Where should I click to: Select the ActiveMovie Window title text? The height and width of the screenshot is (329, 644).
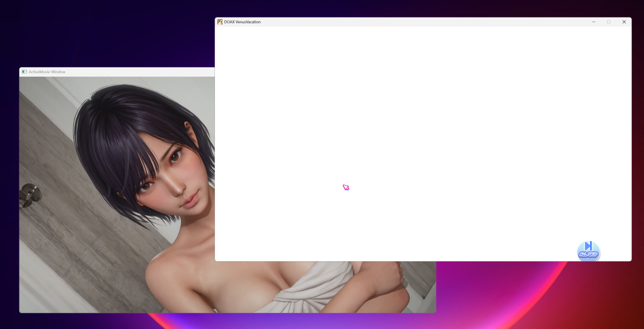(47, 72)
